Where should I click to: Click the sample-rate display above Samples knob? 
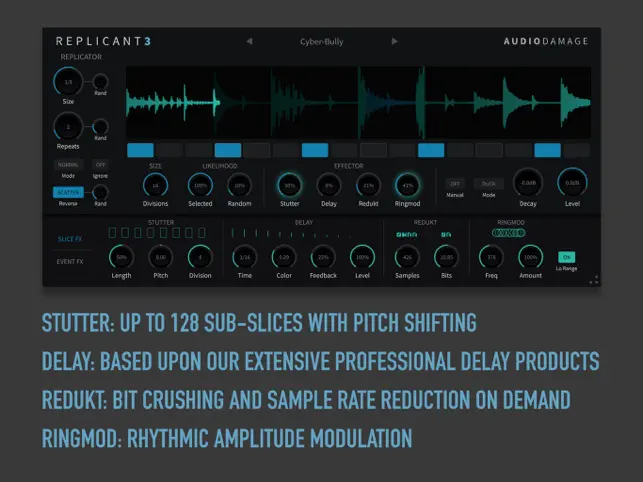407,235
